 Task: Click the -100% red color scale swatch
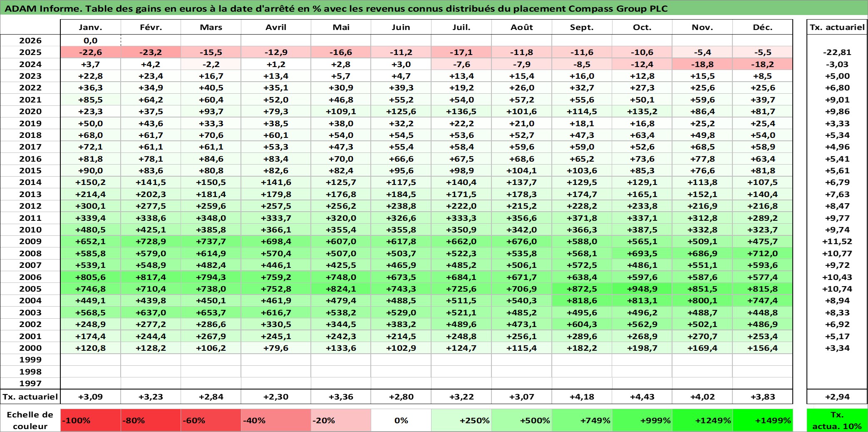click(91, 420)
